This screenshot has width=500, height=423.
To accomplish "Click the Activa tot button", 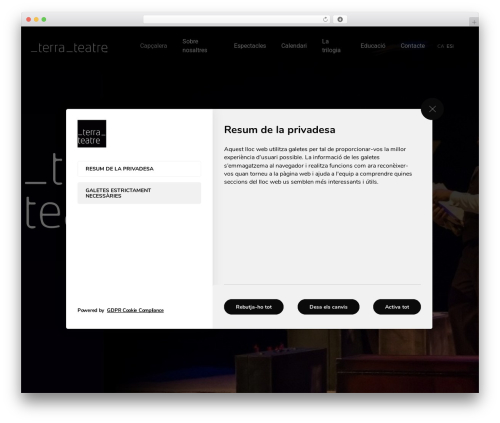I will (x=397, y=307).
